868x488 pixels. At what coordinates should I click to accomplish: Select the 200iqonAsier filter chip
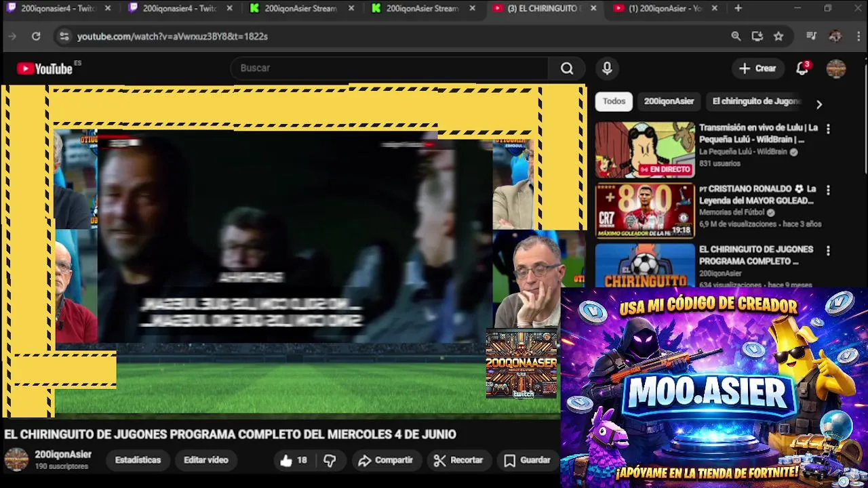669,102
